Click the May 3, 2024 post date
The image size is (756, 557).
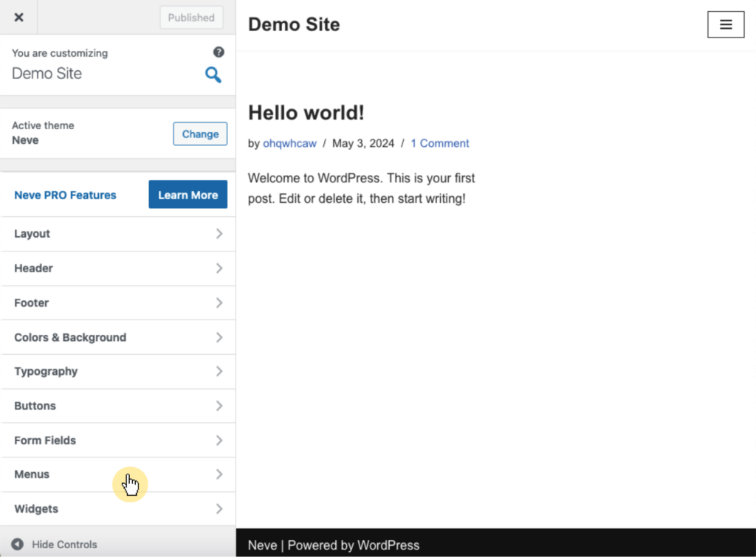coord(363,144)
